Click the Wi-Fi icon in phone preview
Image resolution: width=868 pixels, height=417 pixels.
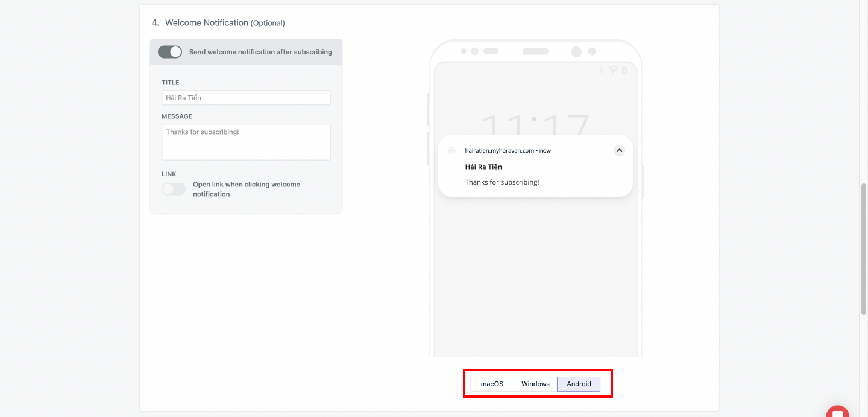(613, 71)
